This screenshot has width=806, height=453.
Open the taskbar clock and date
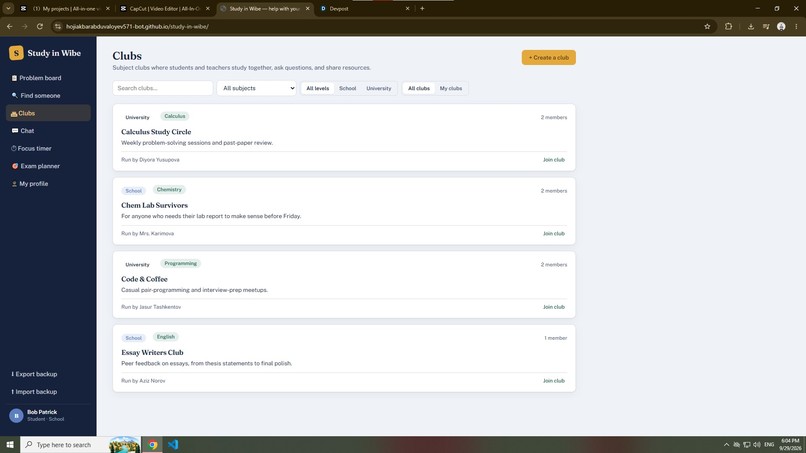coord(790,445)
